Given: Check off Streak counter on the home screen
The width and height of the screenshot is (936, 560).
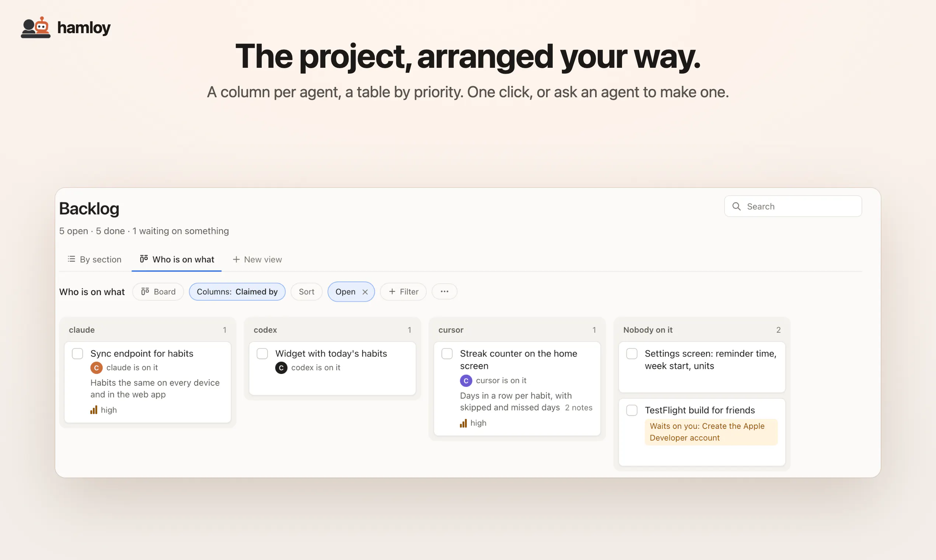Looking at the screenshot, I should pos(447,354).
